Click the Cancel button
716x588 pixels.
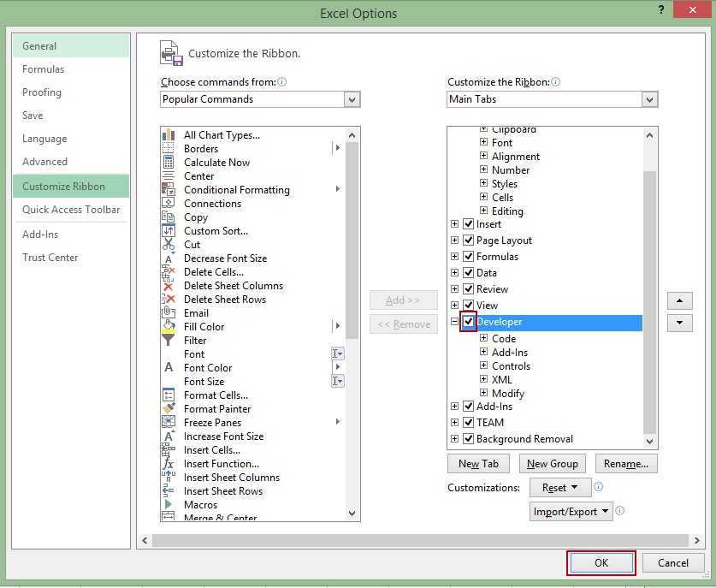click(673, 563)
